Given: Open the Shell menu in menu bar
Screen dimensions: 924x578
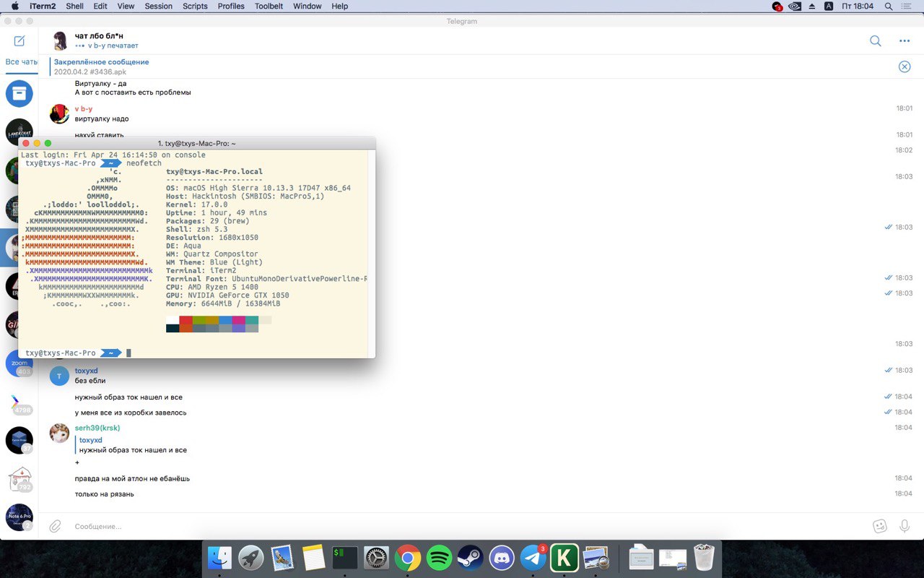Looking at the screenshot, I should (74, 6).
